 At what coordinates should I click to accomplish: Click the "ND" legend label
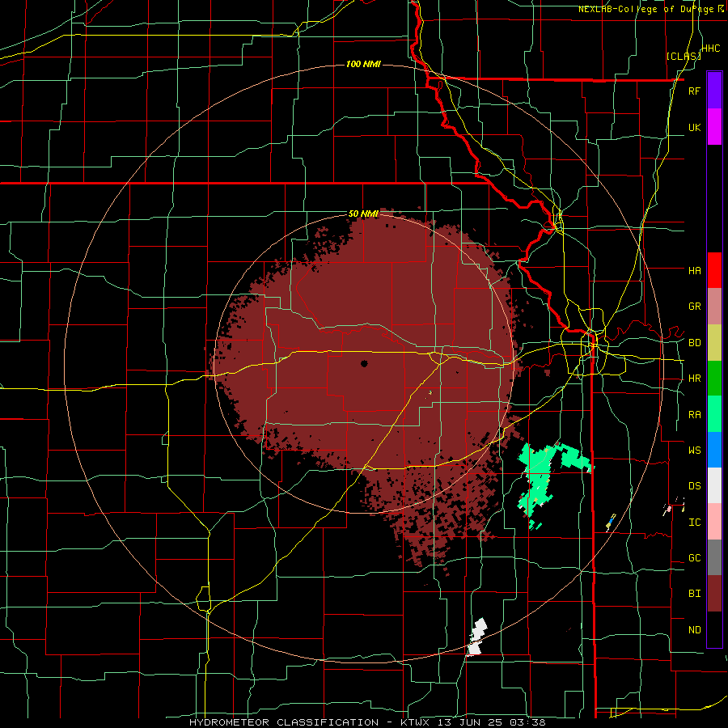click(x=694, y=630)
